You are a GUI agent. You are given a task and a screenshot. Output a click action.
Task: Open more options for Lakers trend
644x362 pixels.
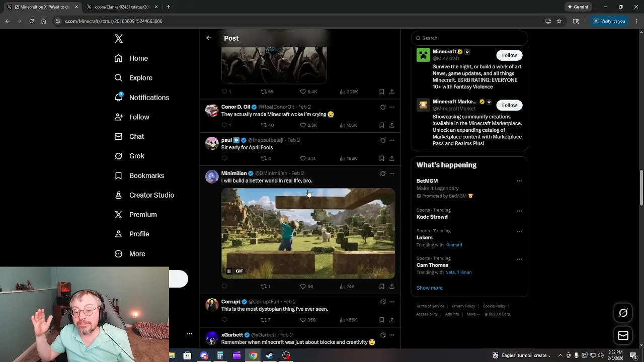519,232
